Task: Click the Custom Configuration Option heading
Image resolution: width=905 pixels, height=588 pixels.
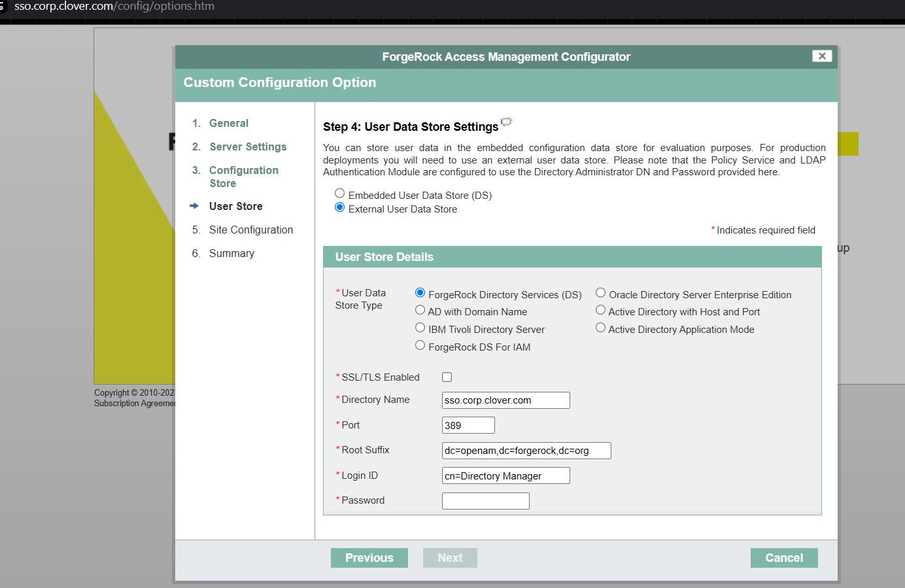Action: coord(280,82)
